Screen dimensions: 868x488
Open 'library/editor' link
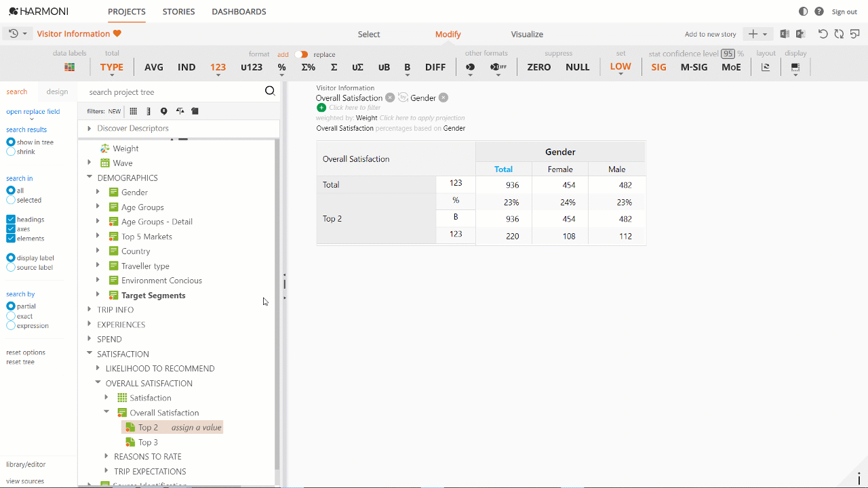pos(26,464)
